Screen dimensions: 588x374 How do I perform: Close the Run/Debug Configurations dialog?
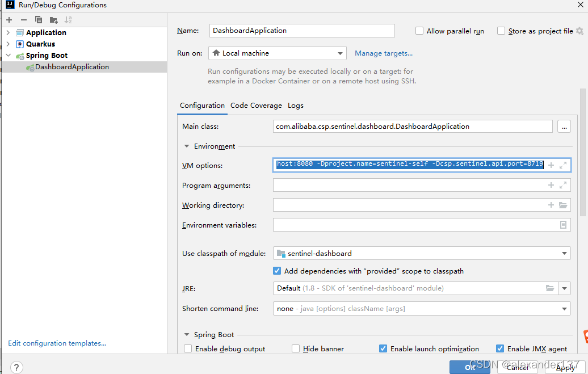[x=580, y=5]
